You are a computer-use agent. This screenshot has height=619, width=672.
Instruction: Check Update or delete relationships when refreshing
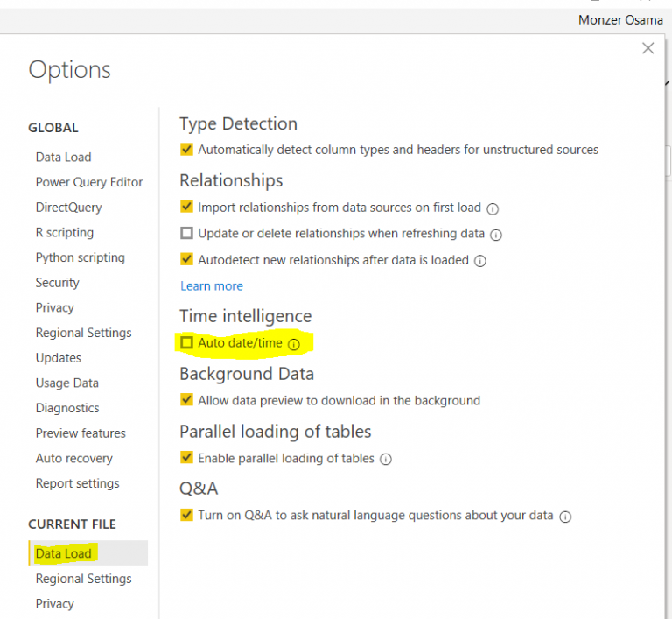pyautogui.click(x=186, y=234)
